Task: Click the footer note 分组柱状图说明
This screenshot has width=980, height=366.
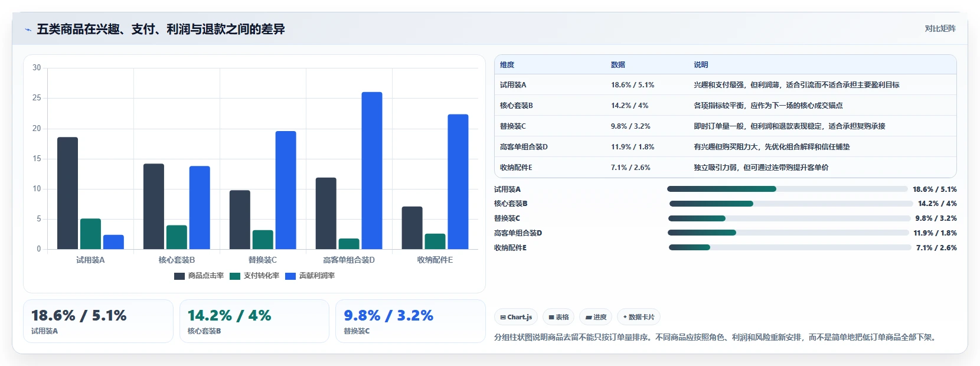Action: (716, 337)
